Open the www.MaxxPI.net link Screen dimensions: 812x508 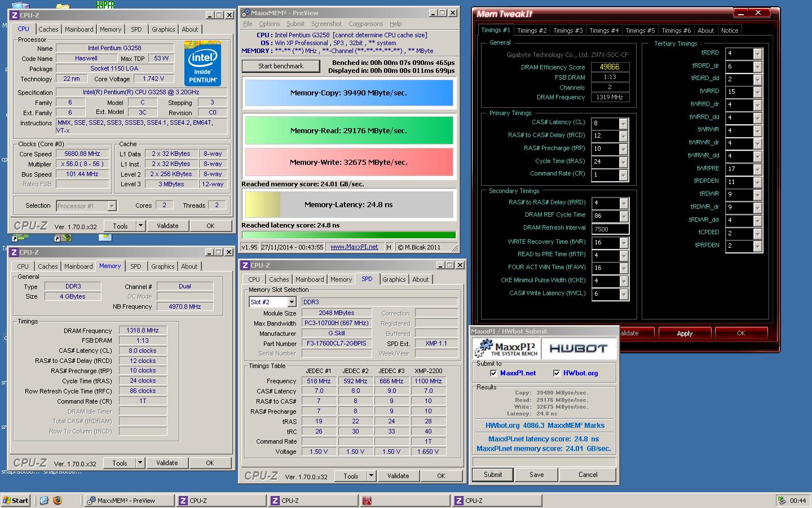point(354,247)
